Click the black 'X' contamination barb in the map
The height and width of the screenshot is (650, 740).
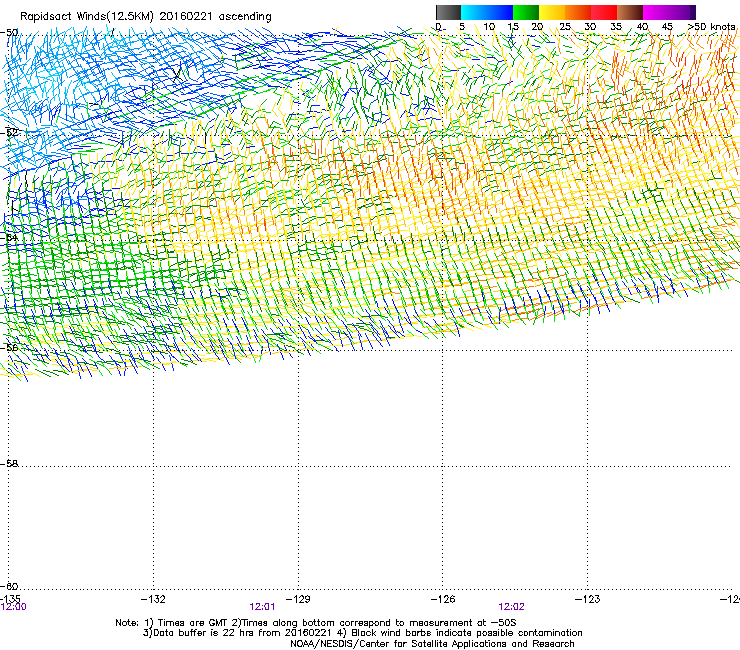click(x=177, y=74)
